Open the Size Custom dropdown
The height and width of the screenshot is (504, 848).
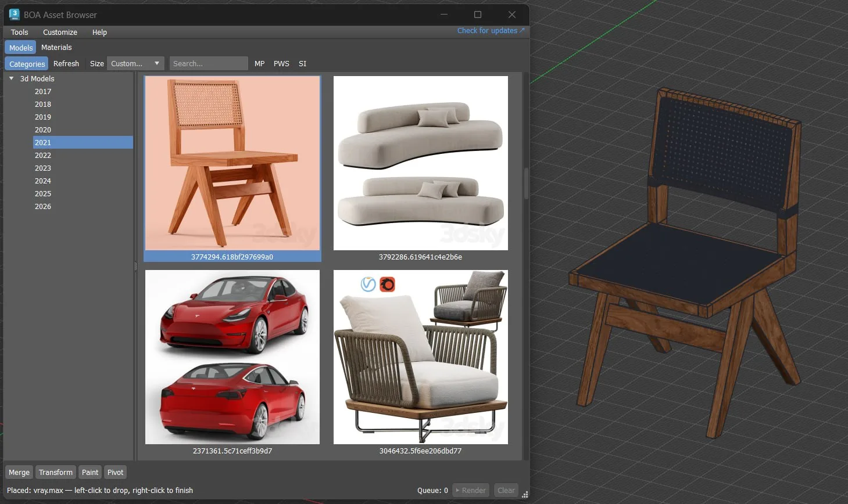pyautogui.click(x=135, y=64)
